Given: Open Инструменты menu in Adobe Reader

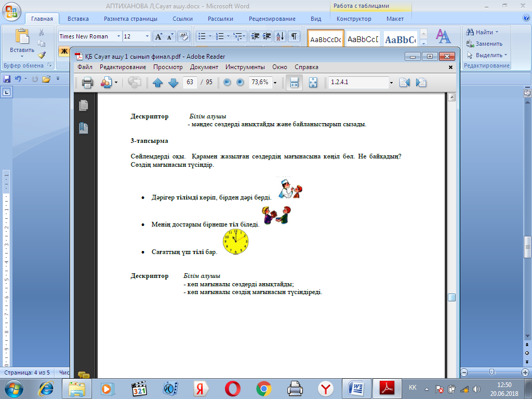Looking at the screenshot, I should (x=245, y=67).
